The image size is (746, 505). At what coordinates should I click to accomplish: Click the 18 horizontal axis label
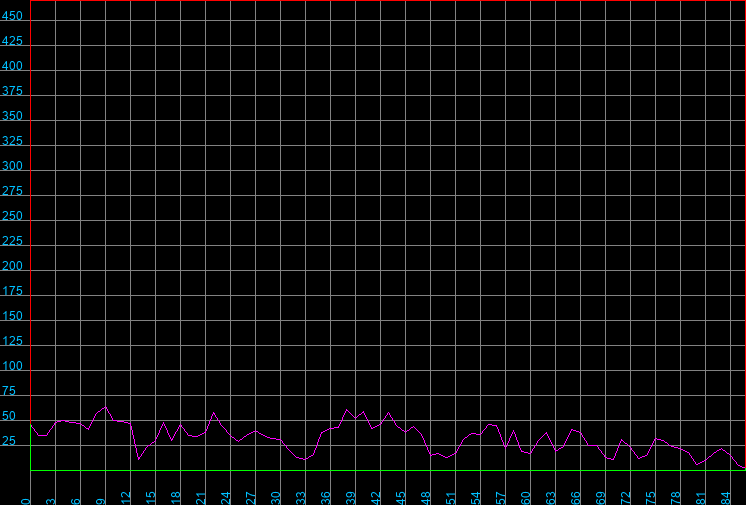point(176,498)
